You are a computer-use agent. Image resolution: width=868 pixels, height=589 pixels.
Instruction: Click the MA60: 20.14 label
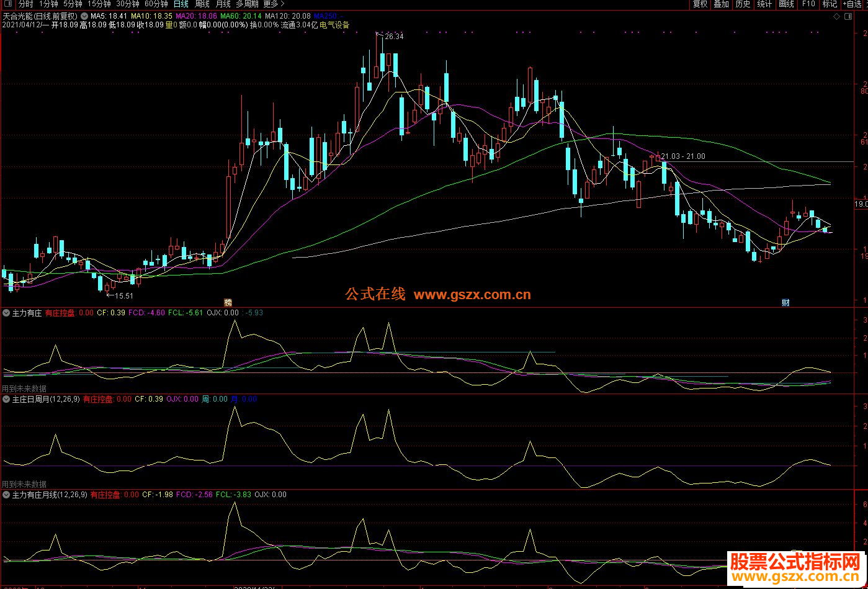[241, 16]
